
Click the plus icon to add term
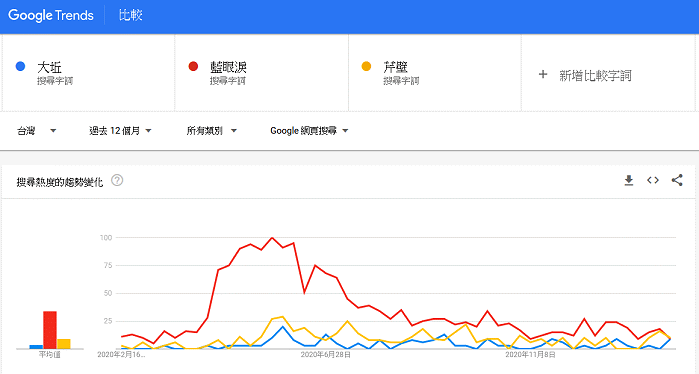543,74
